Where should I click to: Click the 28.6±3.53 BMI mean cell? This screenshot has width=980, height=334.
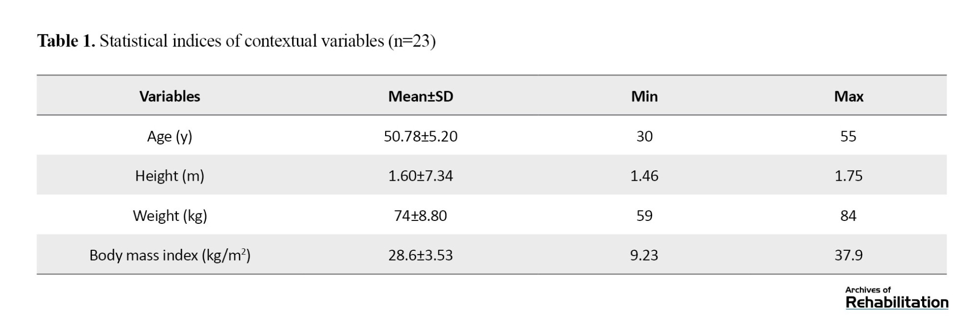420,255
